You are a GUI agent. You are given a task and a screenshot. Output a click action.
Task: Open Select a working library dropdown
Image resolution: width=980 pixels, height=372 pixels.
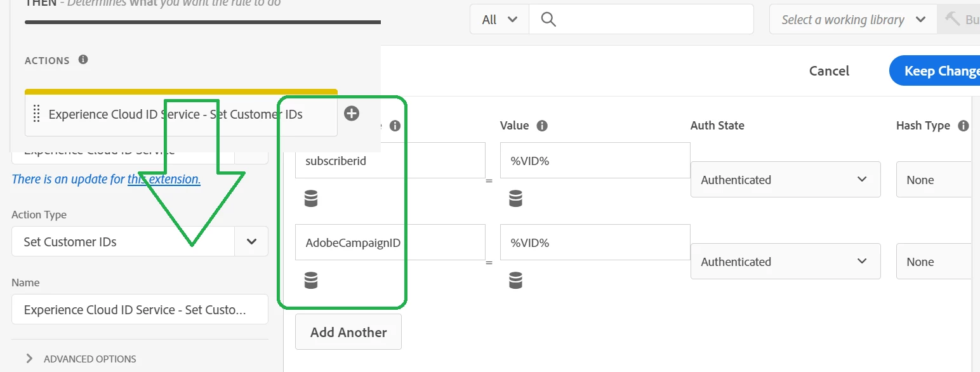point(853,20)
